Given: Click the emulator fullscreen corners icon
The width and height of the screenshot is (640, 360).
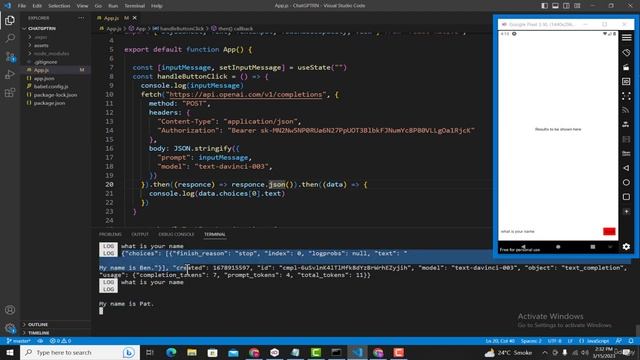Looking at the screenshot, I should (627, 96).
